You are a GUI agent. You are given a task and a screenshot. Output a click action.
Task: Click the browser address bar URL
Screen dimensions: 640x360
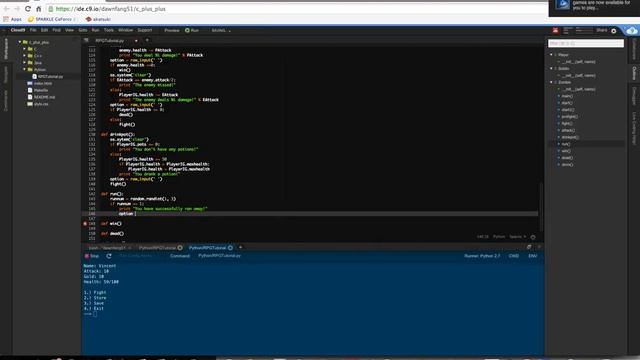coord(111,9)
